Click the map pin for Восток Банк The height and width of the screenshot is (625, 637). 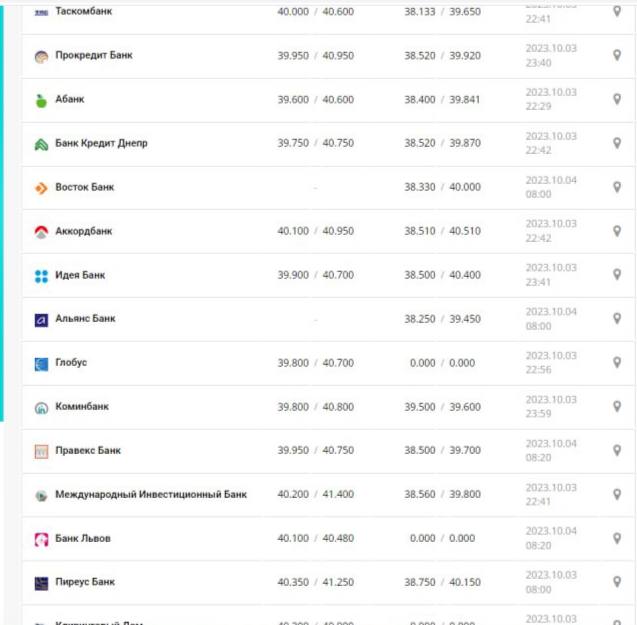pos(617,187)
